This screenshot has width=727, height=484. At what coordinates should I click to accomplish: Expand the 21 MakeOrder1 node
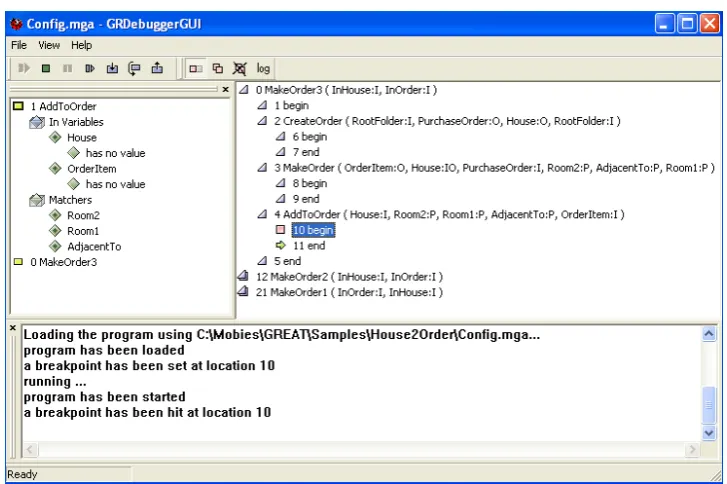(x=243, y=292)
